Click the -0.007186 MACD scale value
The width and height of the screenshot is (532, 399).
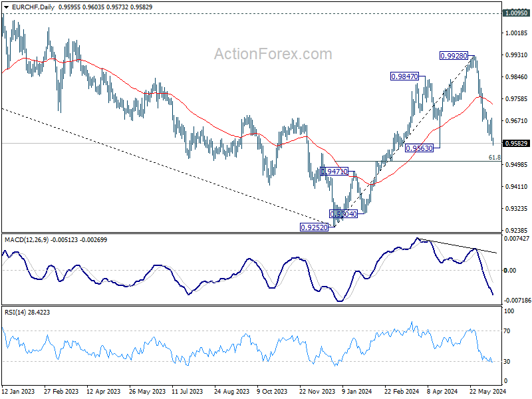[x=517, y=301]
